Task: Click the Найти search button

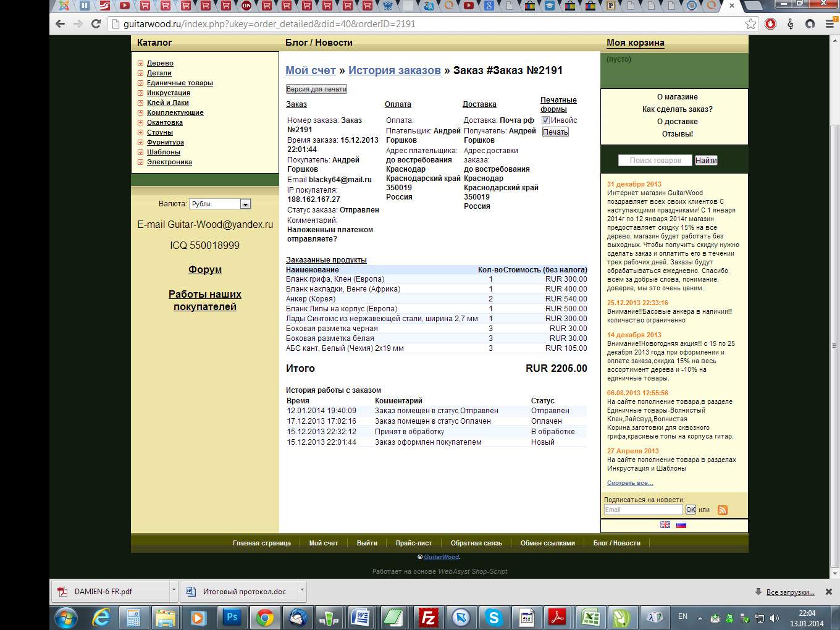Action: [706, 161]
